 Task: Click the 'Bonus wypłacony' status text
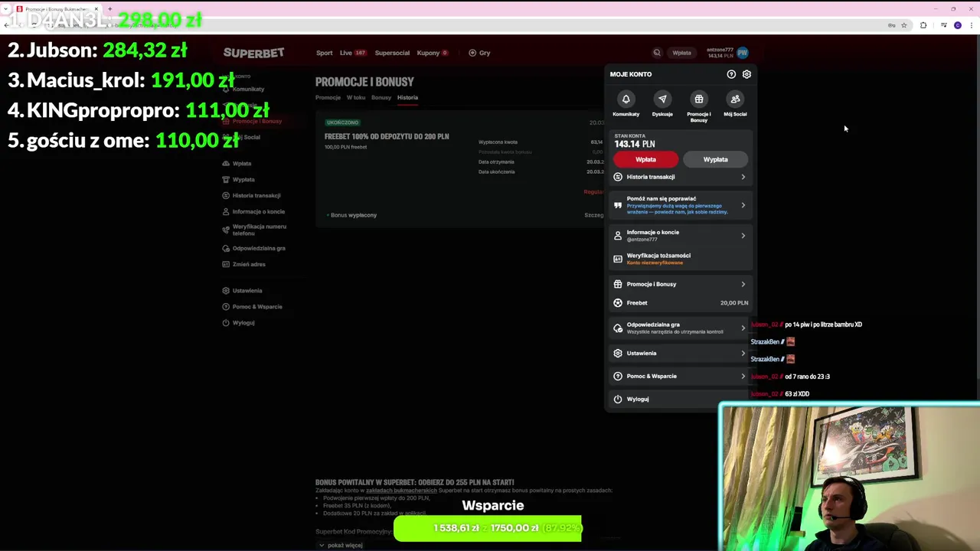[352, 215]
